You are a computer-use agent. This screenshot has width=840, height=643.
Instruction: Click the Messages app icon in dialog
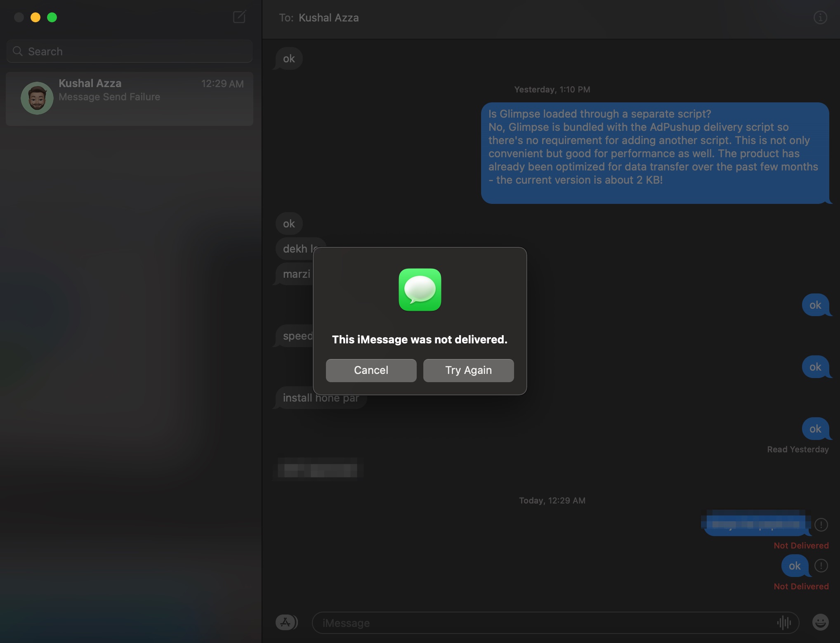coord(419,289)
